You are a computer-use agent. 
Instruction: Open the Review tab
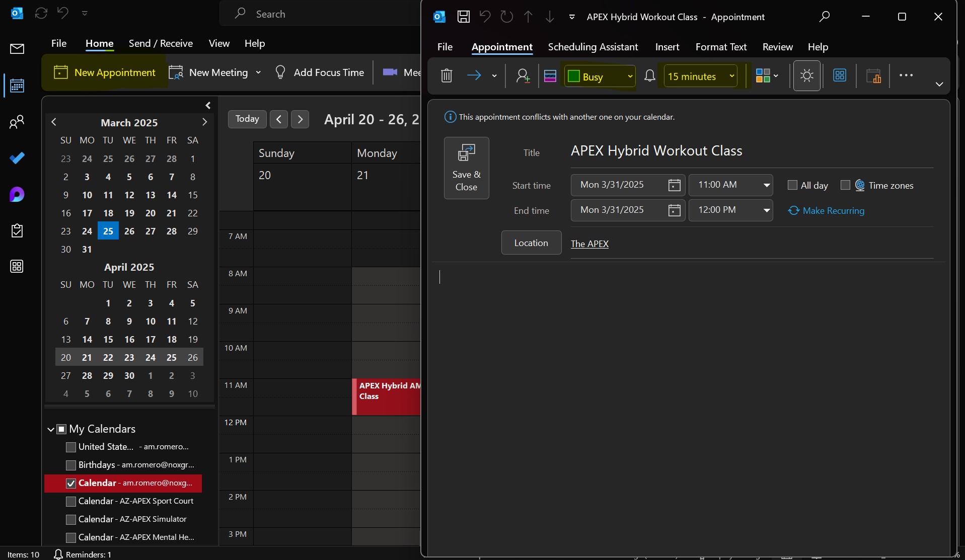778,47
